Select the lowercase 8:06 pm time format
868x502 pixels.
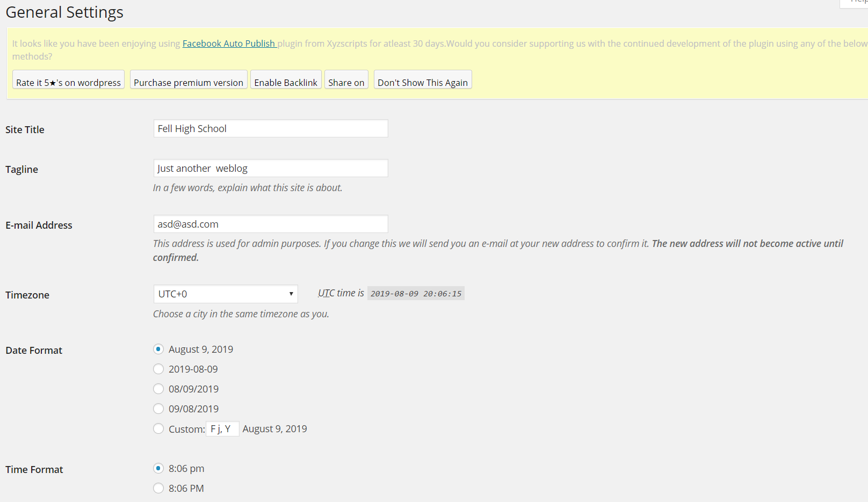pos(158,469)
